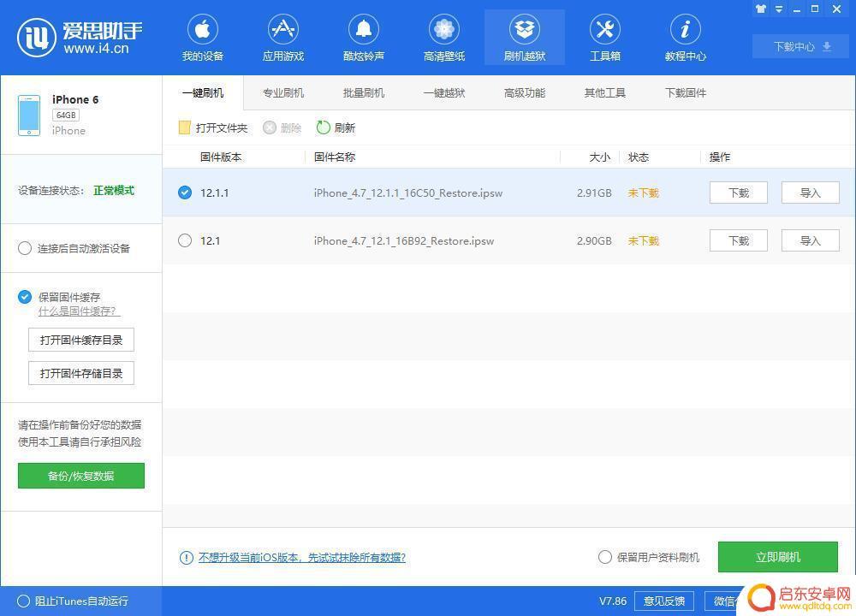The height and width of the screenshot is (616, 856).
Task: Click 打开固件缓存目录 button
Action: pyautogui.click(x=81, y=340)
